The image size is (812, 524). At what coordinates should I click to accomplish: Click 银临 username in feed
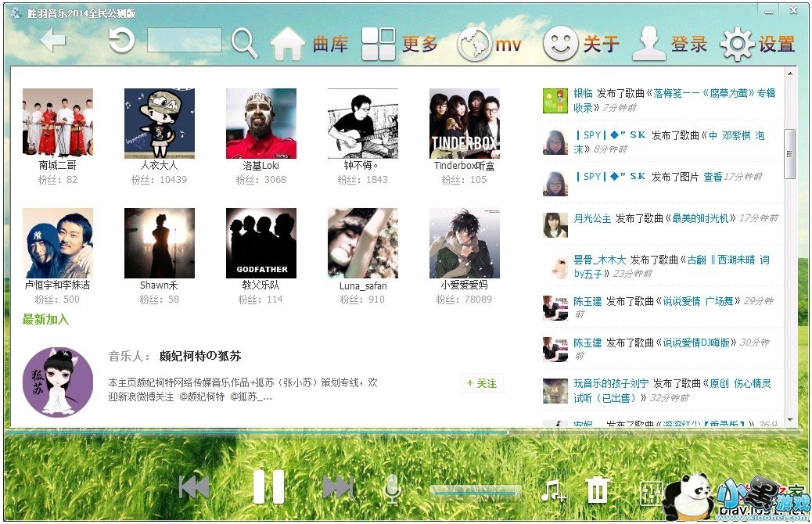pos(583,93)
